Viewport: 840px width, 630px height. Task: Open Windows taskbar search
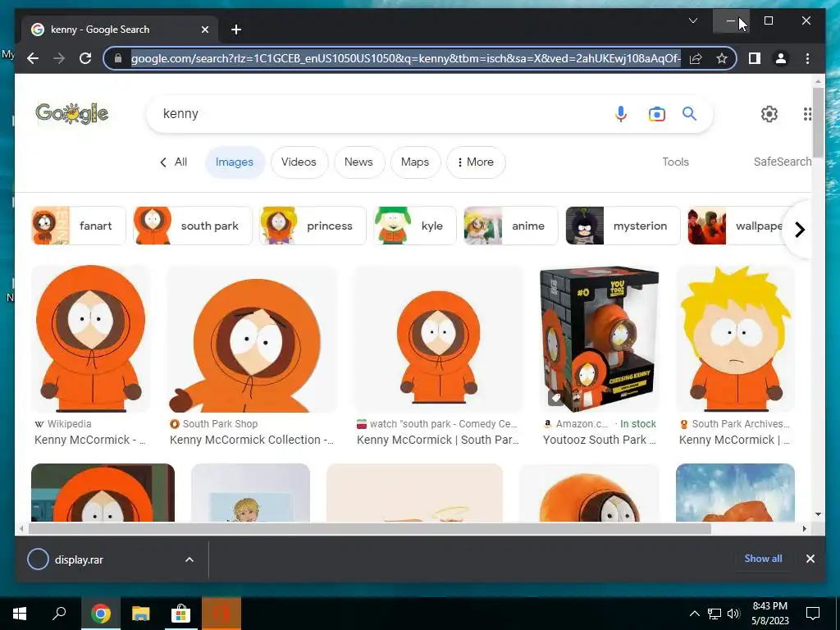tap(59, 614)
